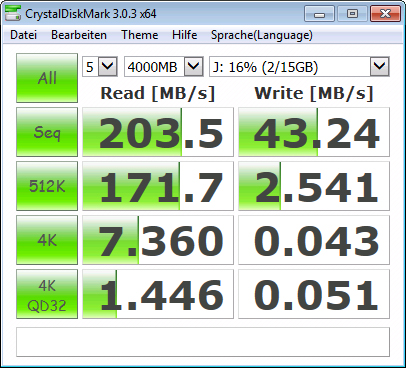
Task: Start the 512K benchmark test
Action: [x=47, y=186]
